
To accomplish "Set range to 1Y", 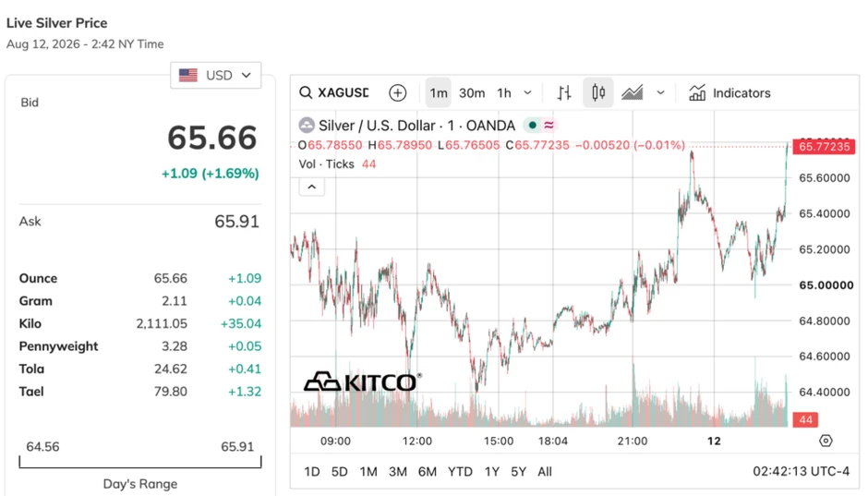I will point(491,472).
